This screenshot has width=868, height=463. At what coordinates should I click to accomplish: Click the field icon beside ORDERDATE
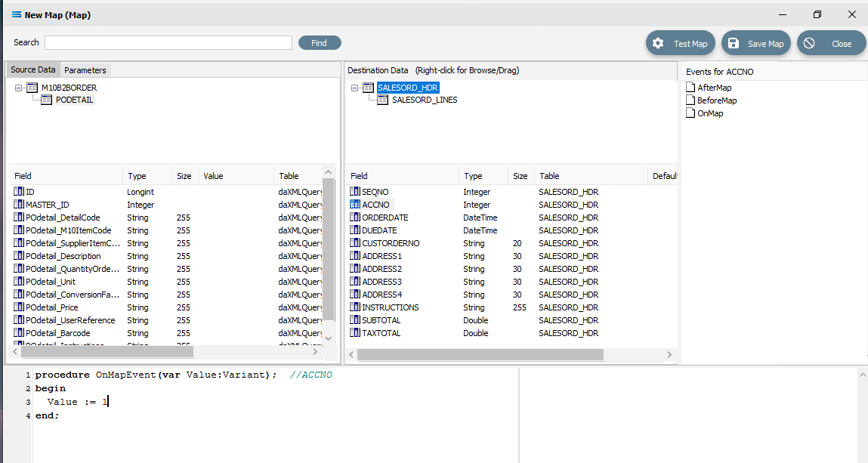[355, 218]
